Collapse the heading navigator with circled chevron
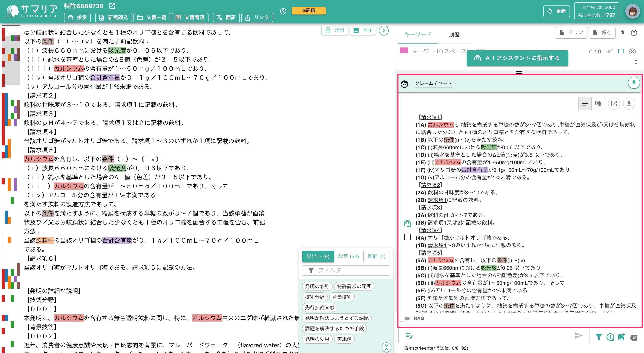Image resolution: width=644 pixels, height=353 pixels. coord(386,347)
